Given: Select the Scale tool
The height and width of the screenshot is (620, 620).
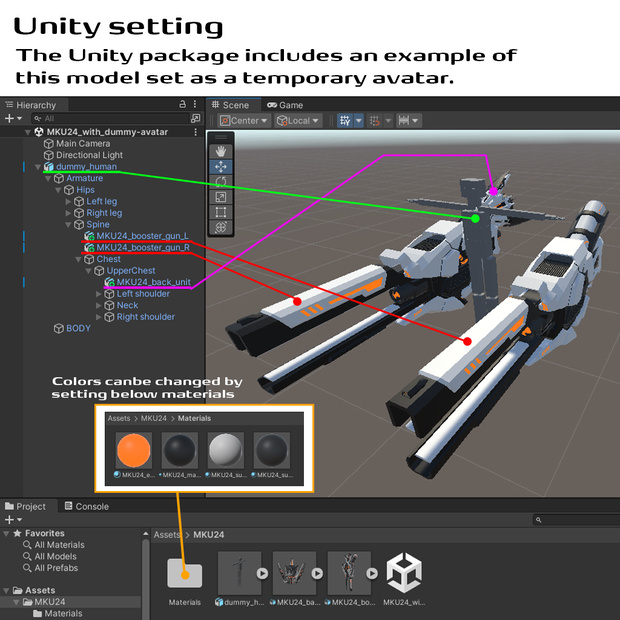Looking at the screenshot, I should coord(221,197).
